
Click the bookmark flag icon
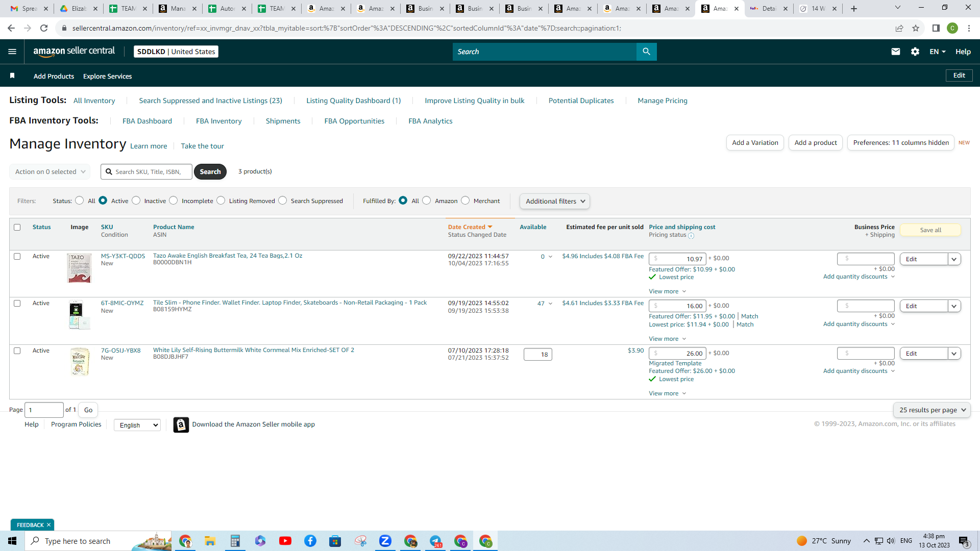point(12,76)
